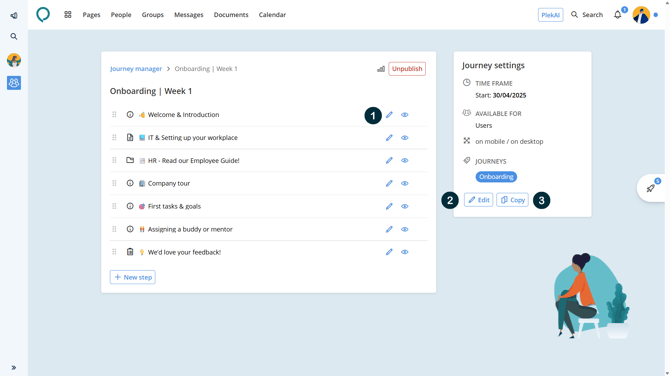Click info icon of Welcome & Introduction step
Screen dimensions: 670x376
click(x=130, y=115)
